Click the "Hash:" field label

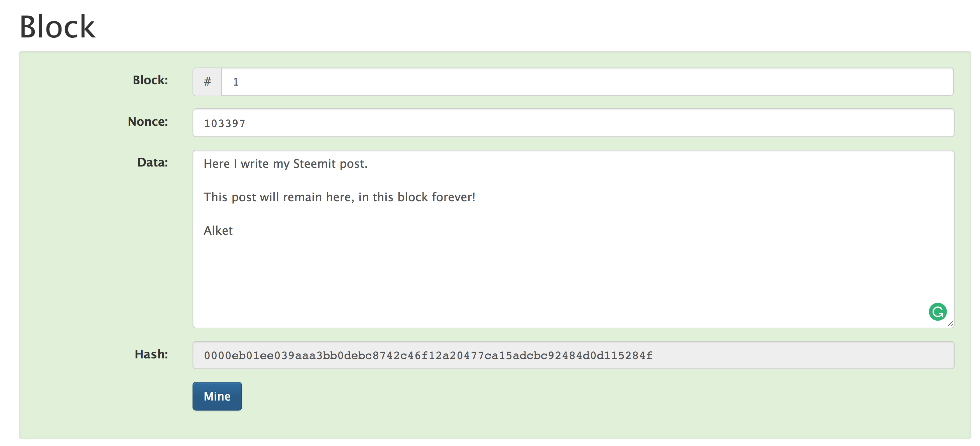point(151,354)
